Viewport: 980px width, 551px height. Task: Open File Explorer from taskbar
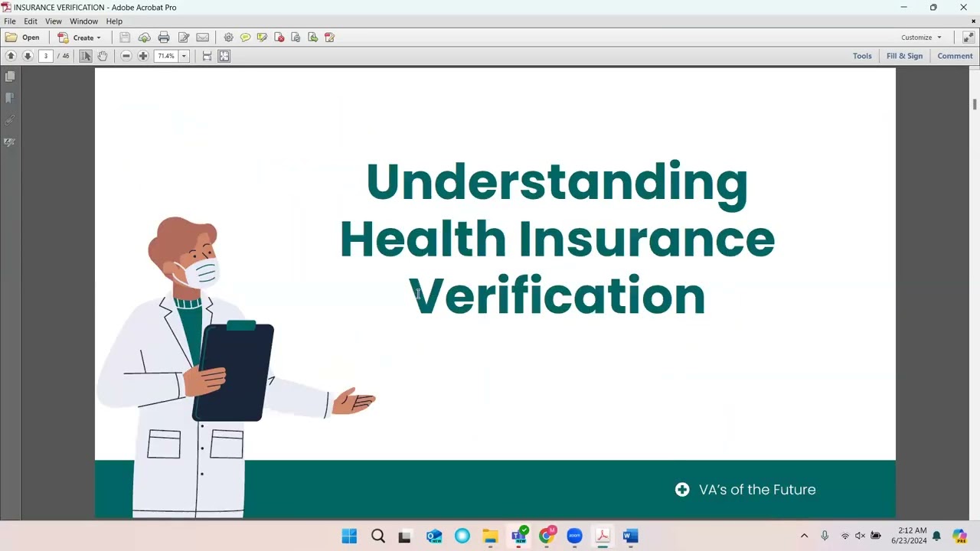click(490, 536)
